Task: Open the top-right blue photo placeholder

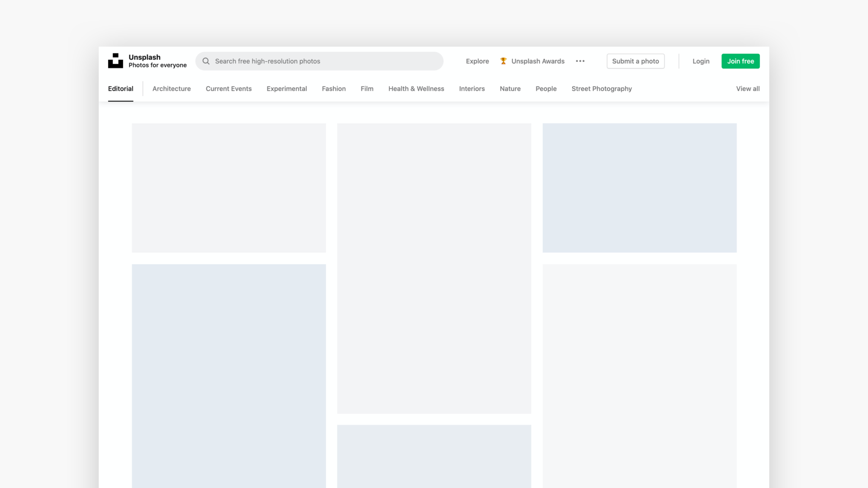Action: (x=639, y=188)
